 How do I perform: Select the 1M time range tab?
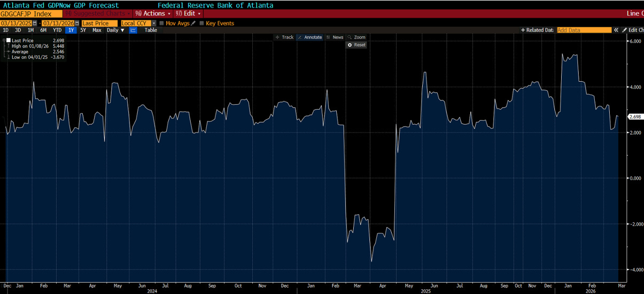30,30
